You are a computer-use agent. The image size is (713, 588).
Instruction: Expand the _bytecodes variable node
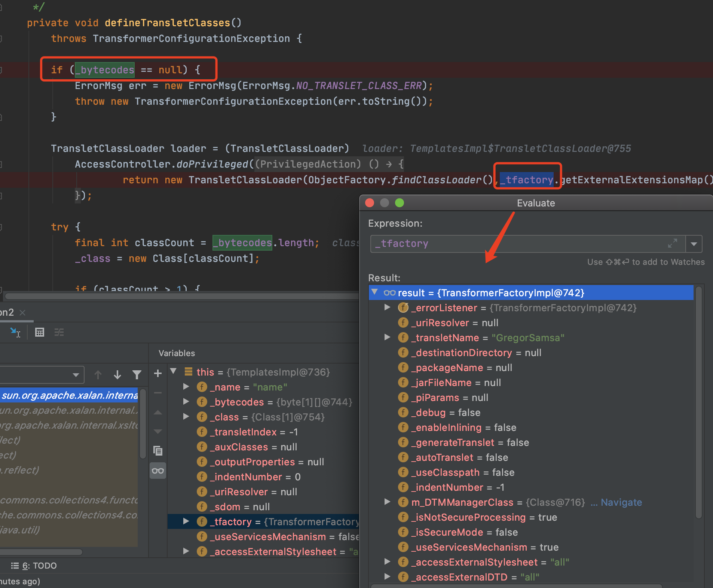pos(186,402)
